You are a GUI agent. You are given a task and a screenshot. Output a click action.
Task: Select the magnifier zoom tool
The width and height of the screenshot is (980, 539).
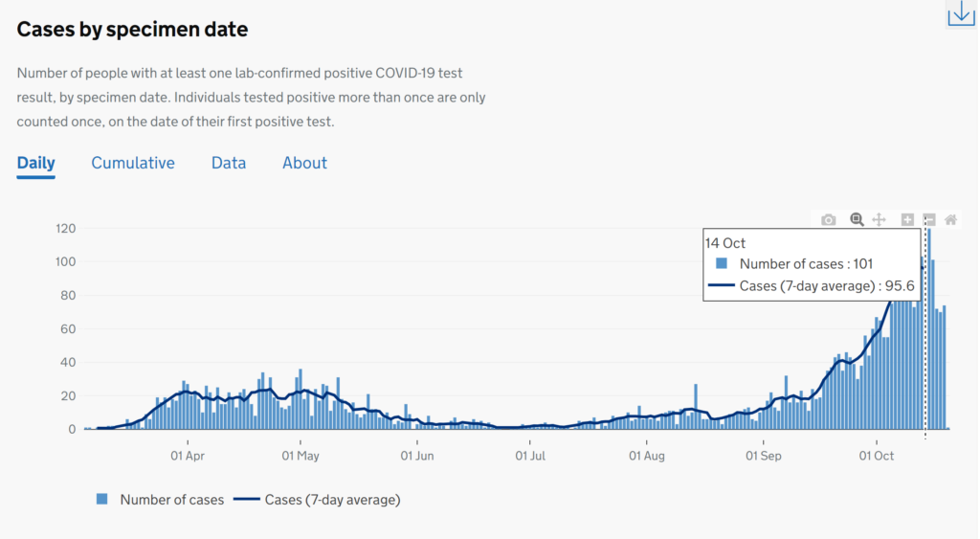point(857,219)
